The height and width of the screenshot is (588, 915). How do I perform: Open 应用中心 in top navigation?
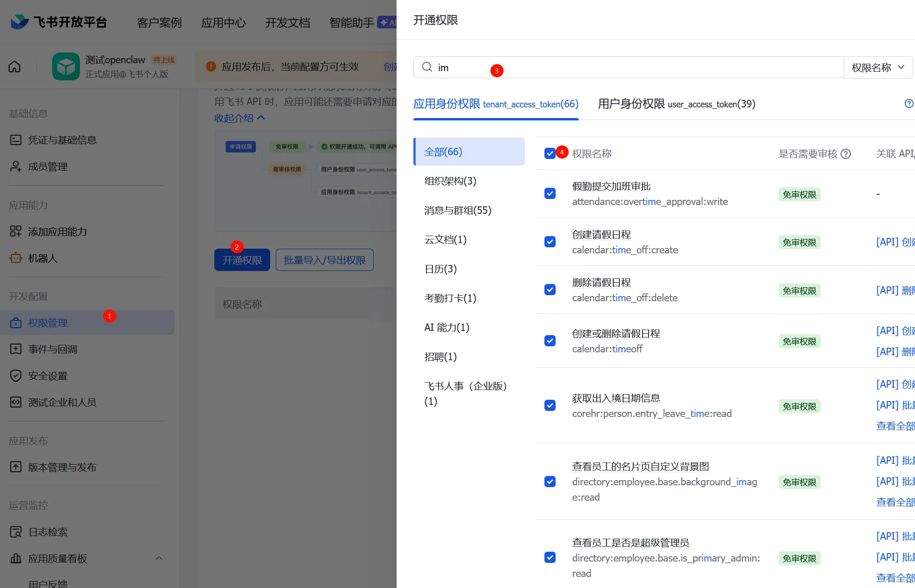(223, 22)
